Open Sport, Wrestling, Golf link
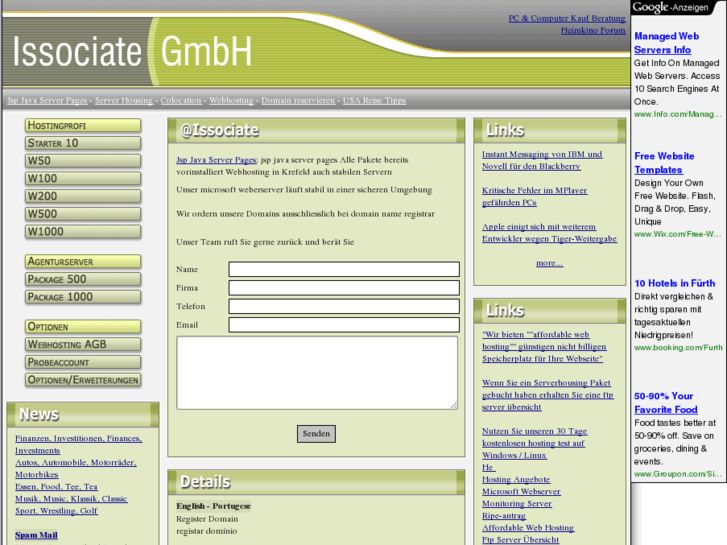This screenshot has height=545, width=727. click(x=56, y=511)
